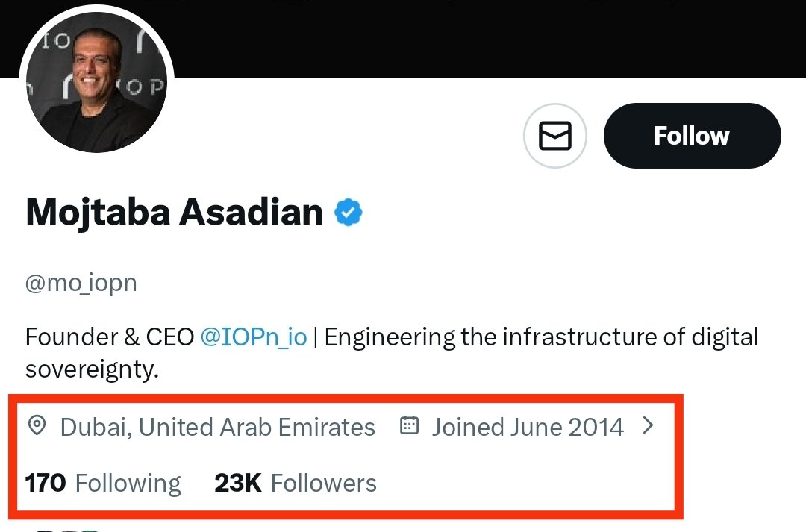View the 23K Followers list
The image size is (806, 532).
pos(295,483)
